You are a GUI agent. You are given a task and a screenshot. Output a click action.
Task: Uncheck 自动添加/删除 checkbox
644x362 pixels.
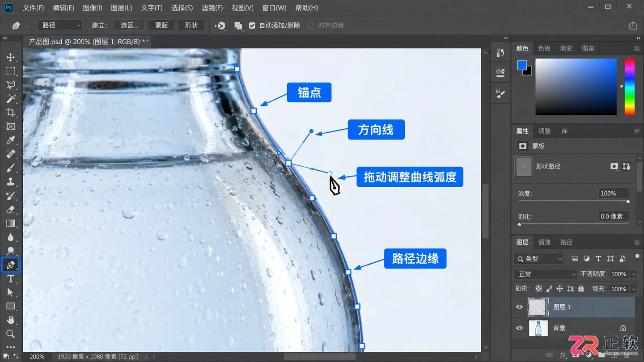[x=252, y=25]
